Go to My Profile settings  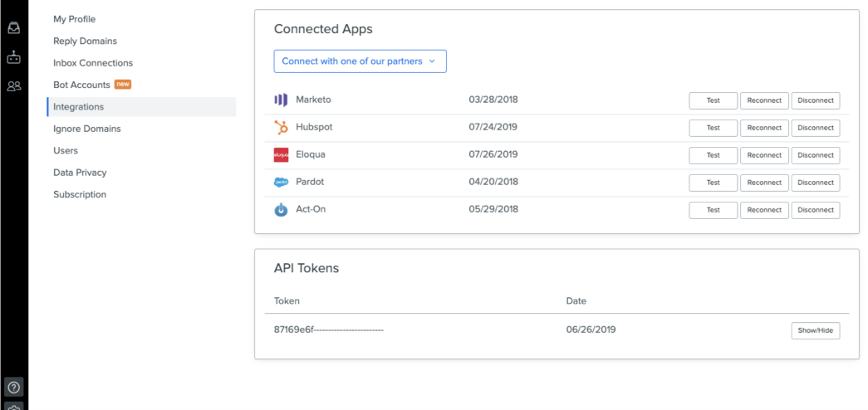pyautogui.click(x=74, y=19)
